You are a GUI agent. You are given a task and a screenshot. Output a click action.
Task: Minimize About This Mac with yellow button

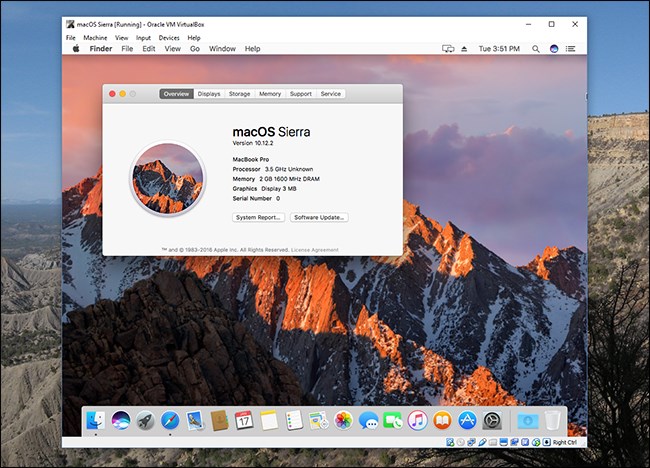tap(123, 94)
